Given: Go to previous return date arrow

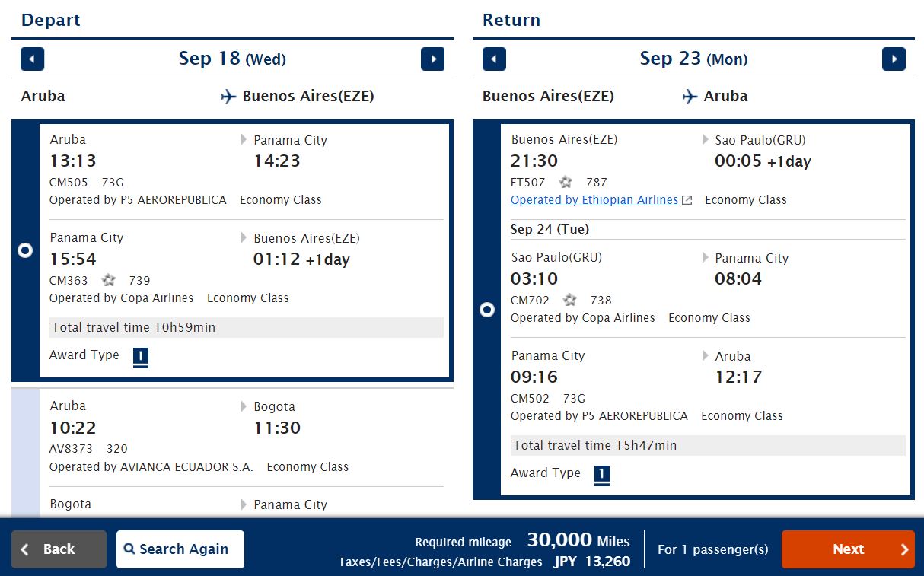Looking at the screenshot, I should pyautogui.click(x=494, y=59).
